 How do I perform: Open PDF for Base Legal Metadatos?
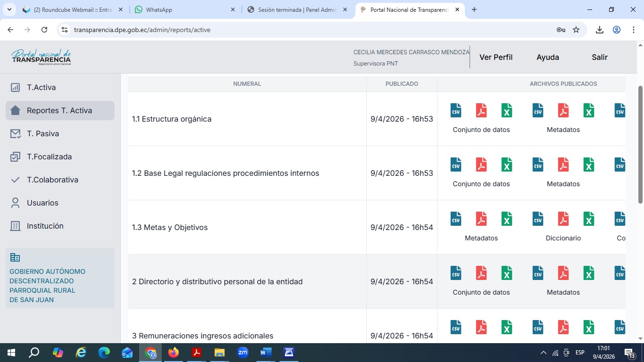click(563, 165)
